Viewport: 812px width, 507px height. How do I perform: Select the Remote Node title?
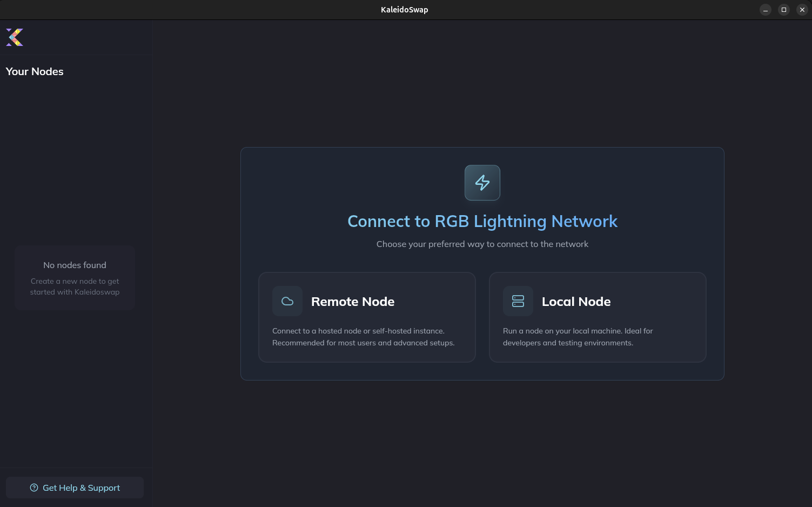pyautogui.click(x=353, y=302)
